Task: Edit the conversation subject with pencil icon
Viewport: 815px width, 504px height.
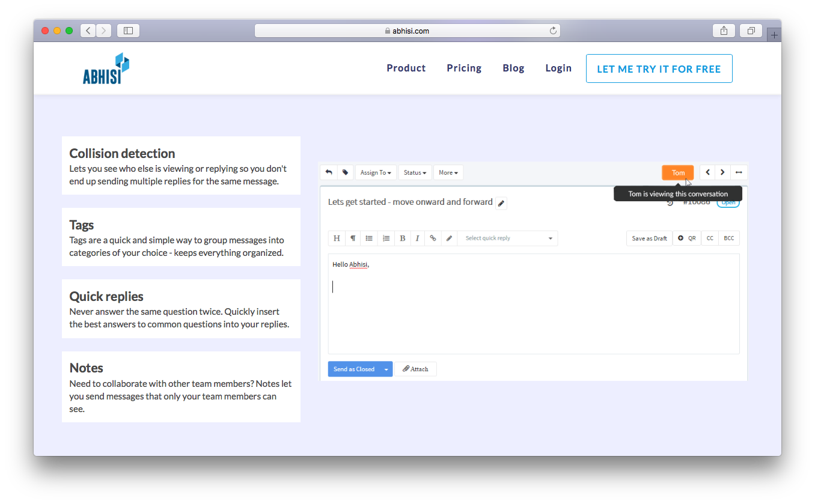Action: tap(501, 203)
